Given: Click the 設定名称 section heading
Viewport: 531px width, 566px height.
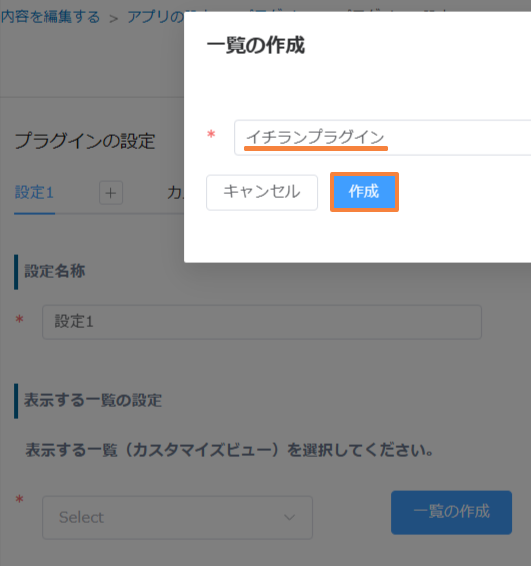Looking at the screenshot, I should (55, 271).
